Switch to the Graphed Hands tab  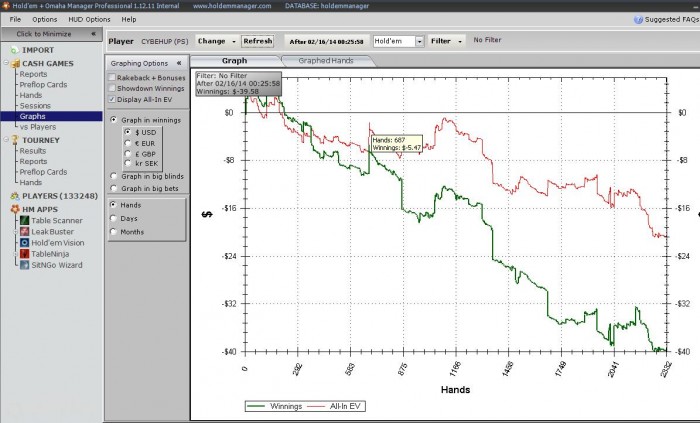(x=326, y=61)
